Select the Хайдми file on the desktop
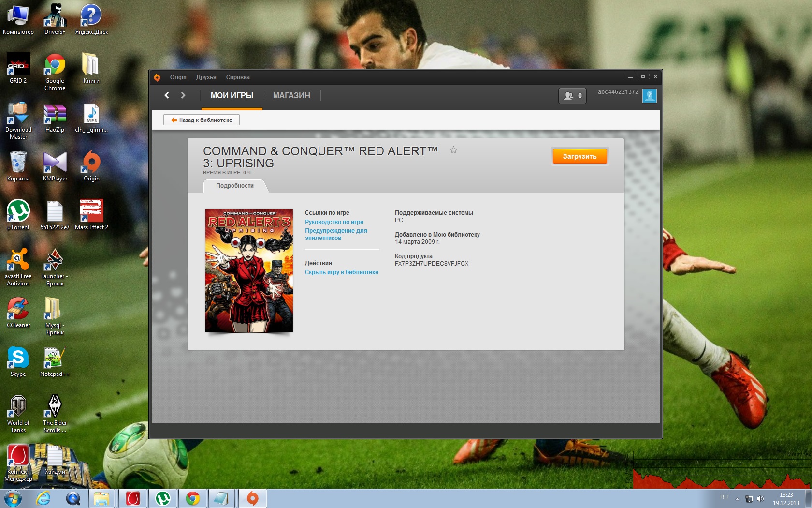This screenshot has height=508, width=812. (x=55, y=460)
